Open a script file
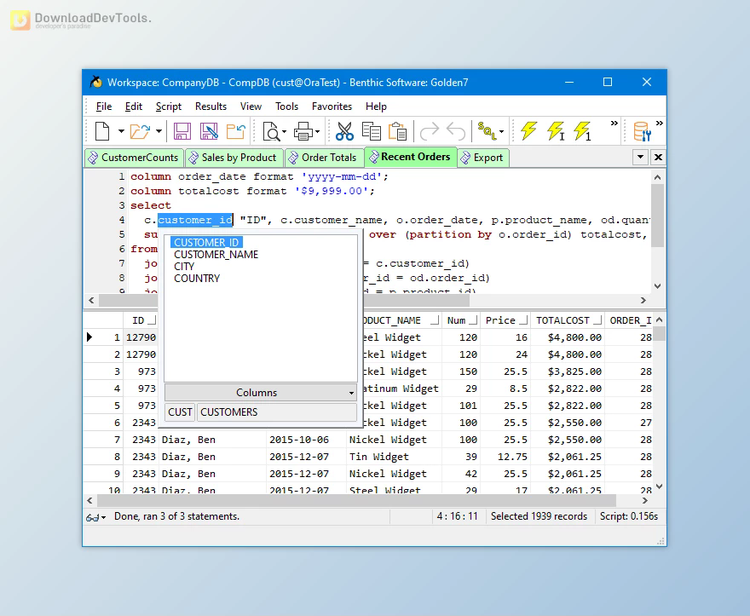This screenshot has width=750, height=616. [x=140, y=131]
